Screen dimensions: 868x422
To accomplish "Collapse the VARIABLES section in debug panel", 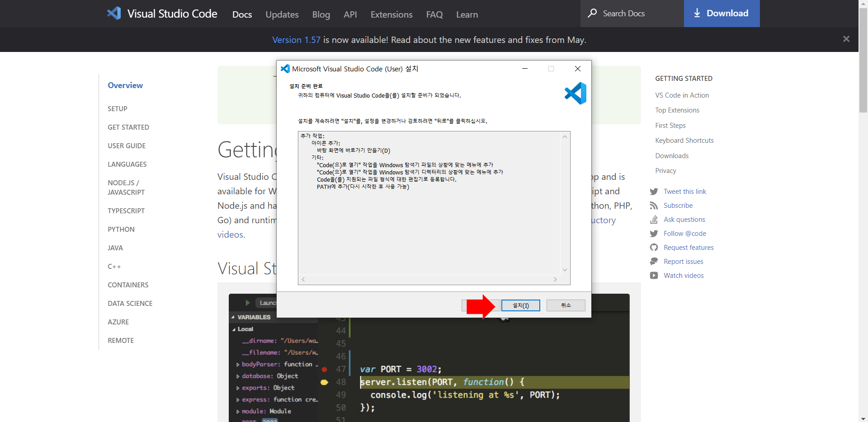I will (233, 317).
